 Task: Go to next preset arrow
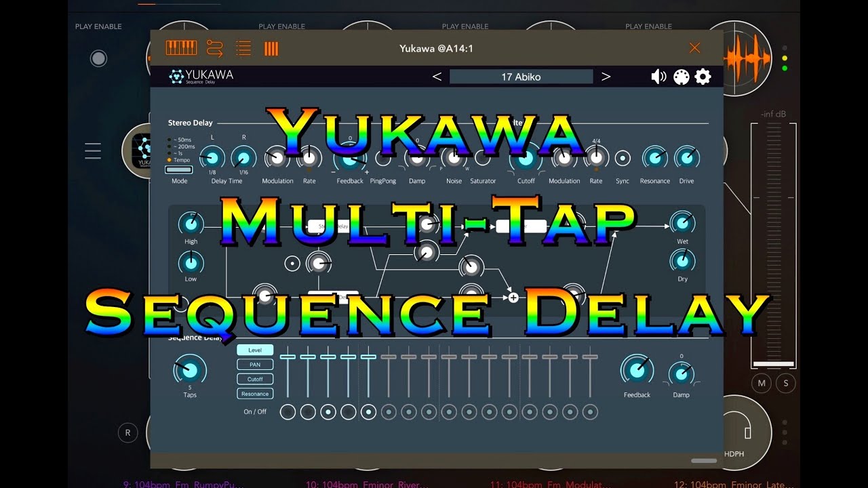point(606,77)
